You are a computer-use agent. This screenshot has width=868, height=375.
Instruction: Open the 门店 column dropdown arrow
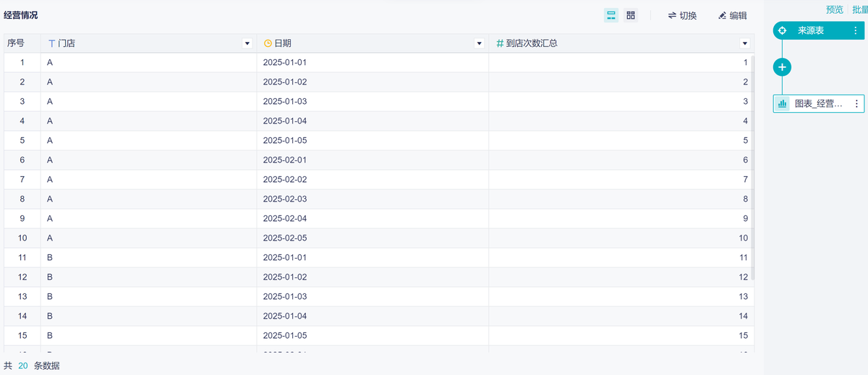point(247,44)
